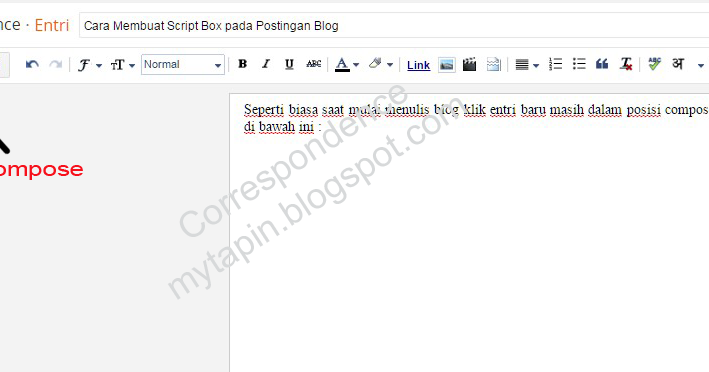Click the text 'di bawah ini :'

tap(283, 127)
